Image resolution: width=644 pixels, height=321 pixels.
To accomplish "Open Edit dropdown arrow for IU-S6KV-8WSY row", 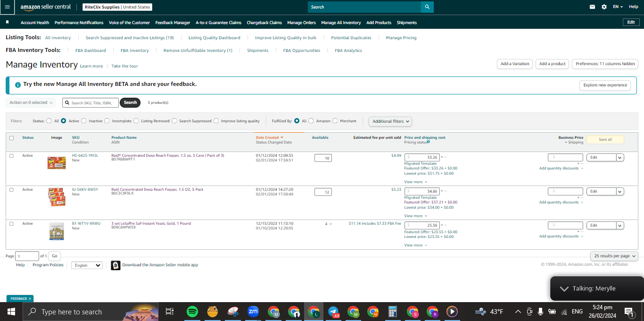I will point(620,192).
